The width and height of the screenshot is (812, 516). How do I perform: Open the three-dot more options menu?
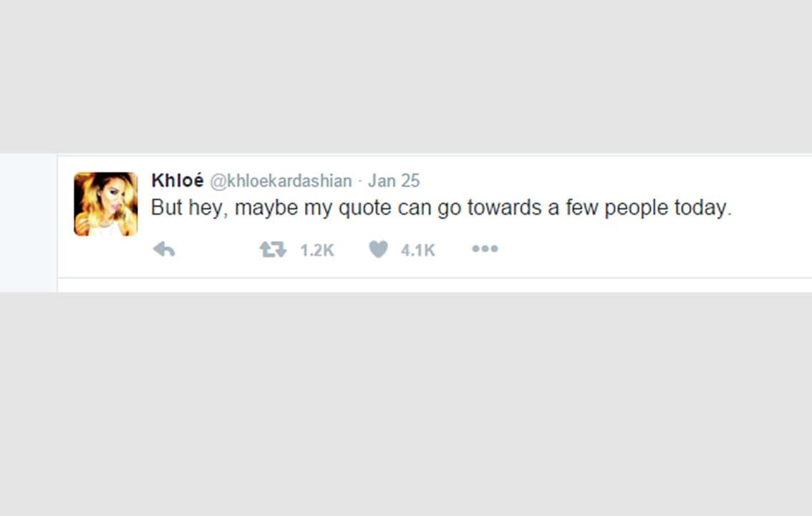[485, 249]
